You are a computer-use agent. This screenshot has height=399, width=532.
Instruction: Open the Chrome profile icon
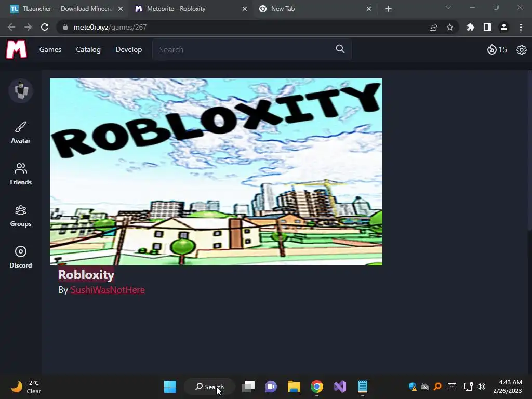(504, 27)
